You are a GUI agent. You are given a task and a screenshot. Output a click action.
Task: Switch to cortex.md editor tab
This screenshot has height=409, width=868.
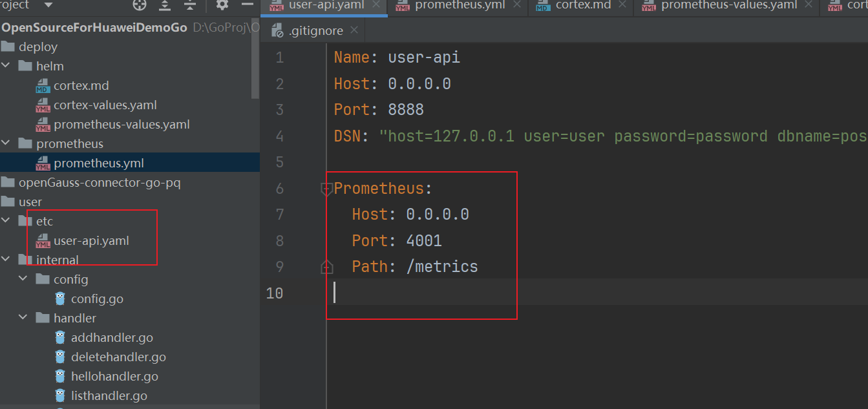point(575,6)
